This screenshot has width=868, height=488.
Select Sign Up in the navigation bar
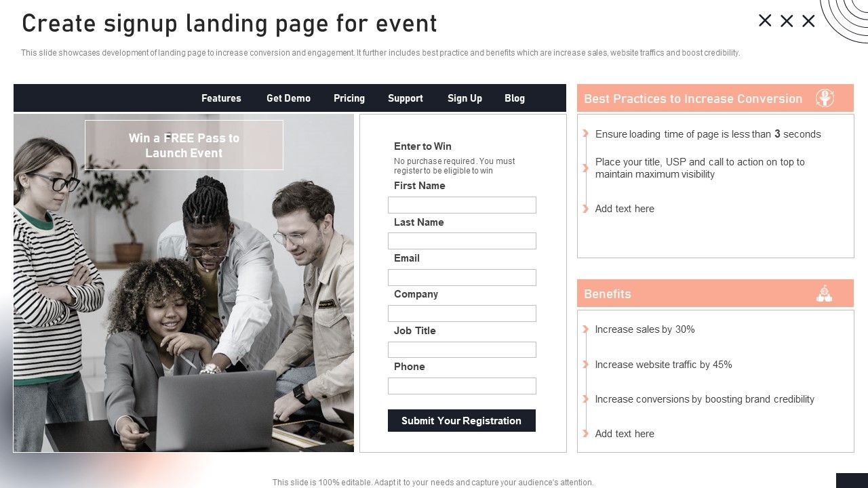[465, 98]
